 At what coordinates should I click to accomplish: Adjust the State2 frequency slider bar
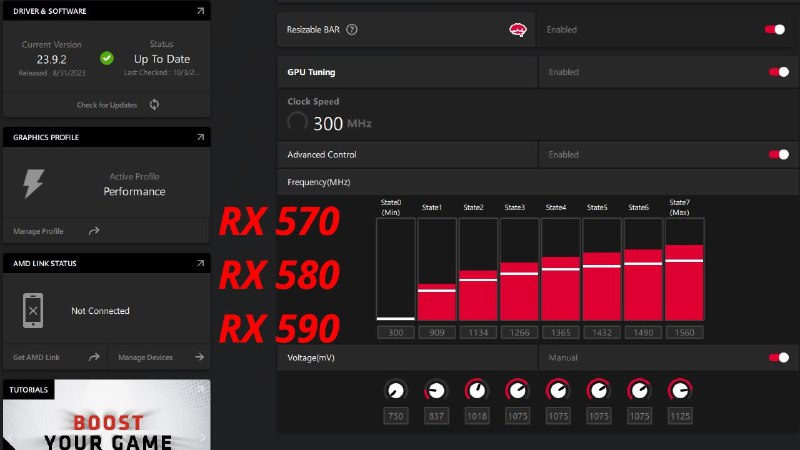coord(478,269)
